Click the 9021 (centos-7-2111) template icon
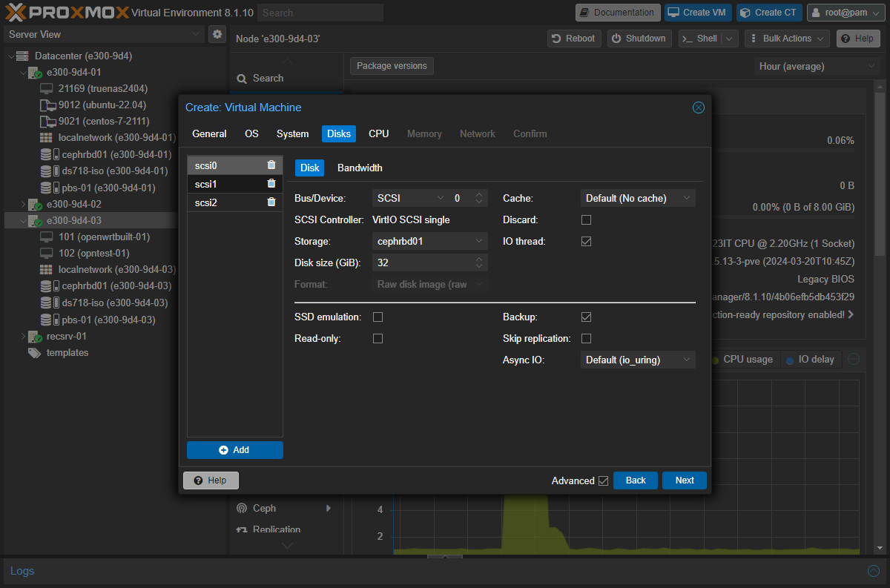Image resolution: width=890 pixels, height=588 pixels. [47, 121]
